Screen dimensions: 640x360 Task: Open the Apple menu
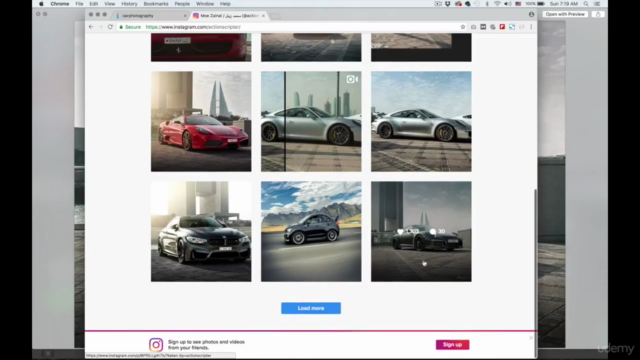pyautogui.click(x=41, y=4)
